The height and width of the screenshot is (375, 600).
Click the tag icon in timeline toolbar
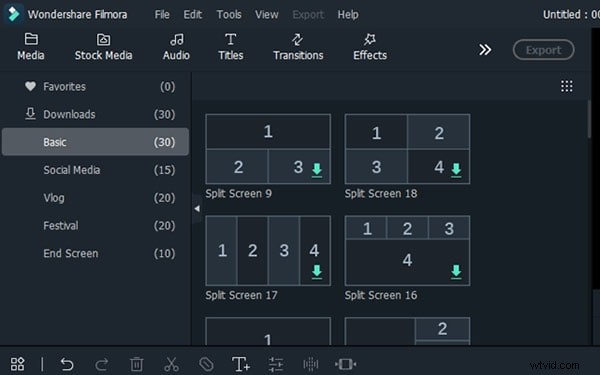206,364
